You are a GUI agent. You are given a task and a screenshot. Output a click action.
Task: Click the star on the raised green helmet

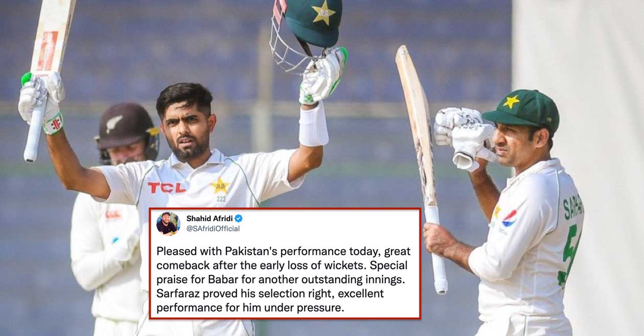point(324,12)
